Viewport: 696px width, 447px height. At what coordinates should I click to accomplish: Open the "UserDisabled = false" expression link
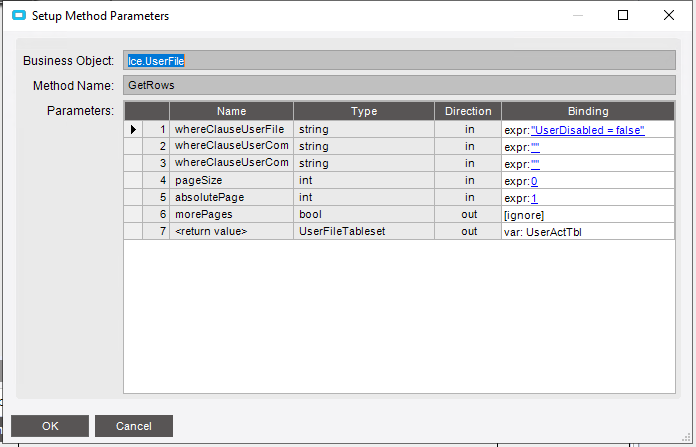588,130
